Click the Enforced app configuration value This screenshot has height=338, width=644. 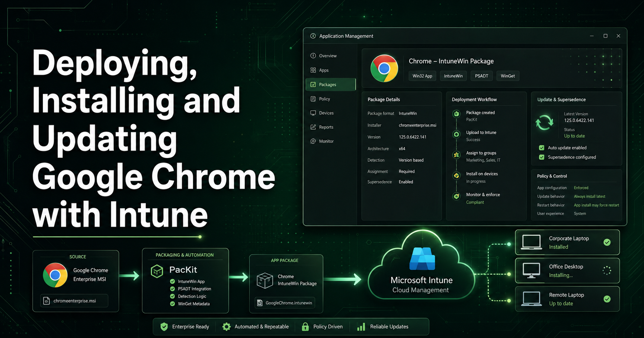pos(581,188)
